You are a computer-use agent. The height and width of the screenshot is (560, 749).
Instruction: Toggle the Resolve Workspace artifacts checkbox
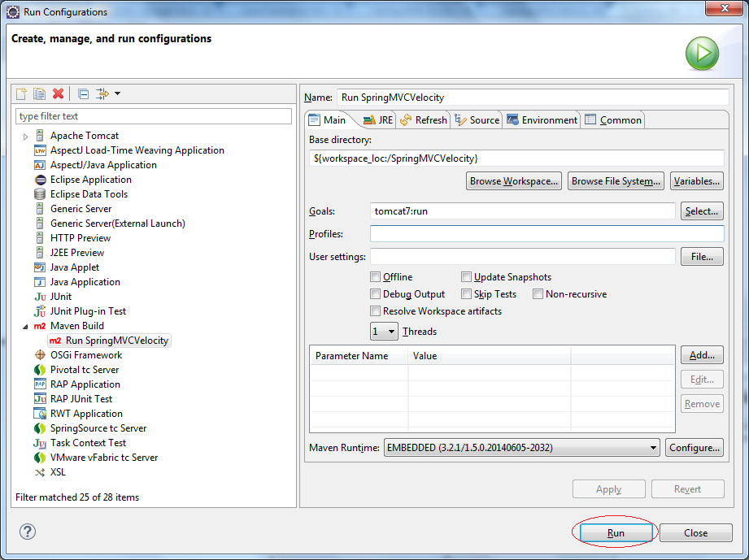click(x=376, y=311)
